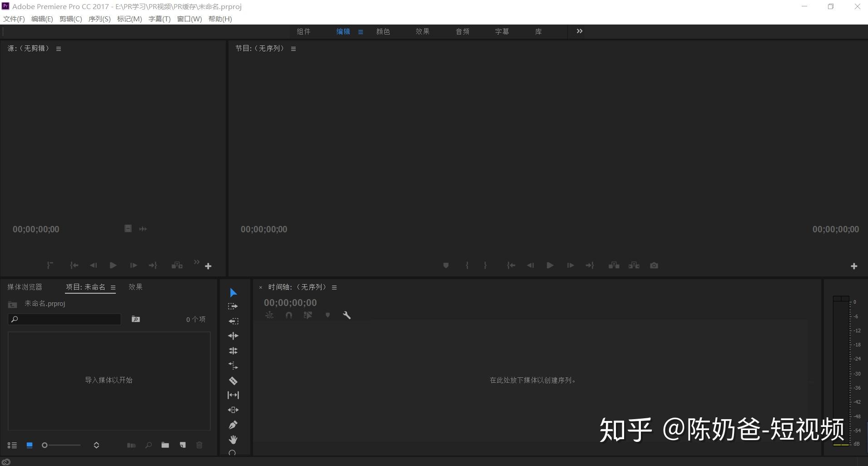
Task: Click New Item icon in Project panel
Action: pos(183,445)
